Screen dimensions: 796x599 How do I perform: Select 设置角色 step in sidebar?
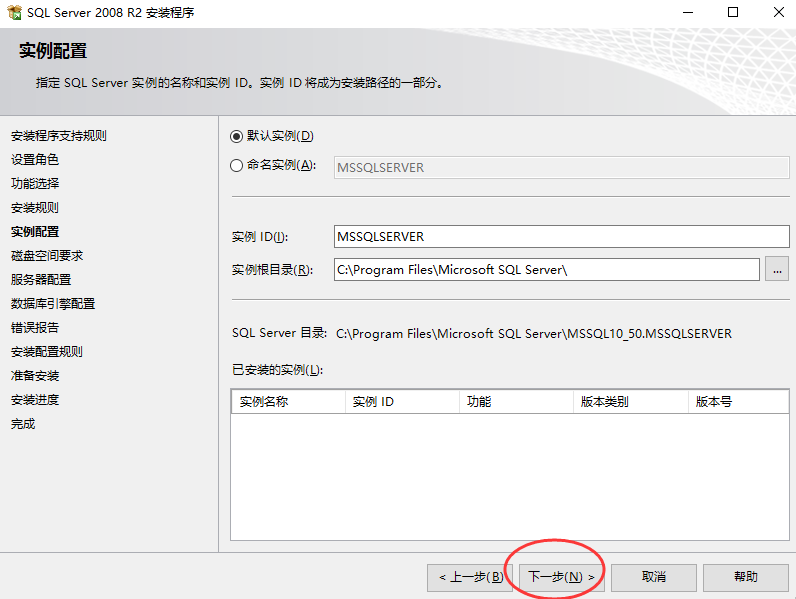[x=35, y=159]
